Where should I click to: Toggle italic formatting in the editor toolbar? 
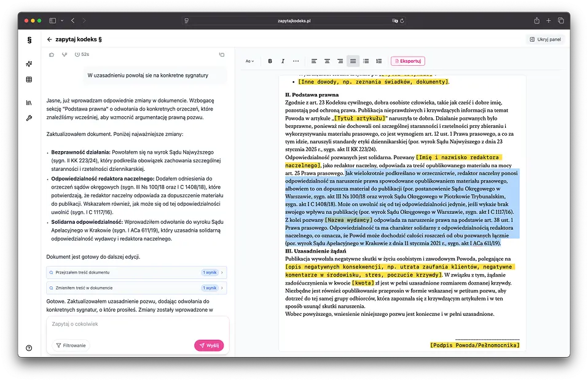pos(283,61)
